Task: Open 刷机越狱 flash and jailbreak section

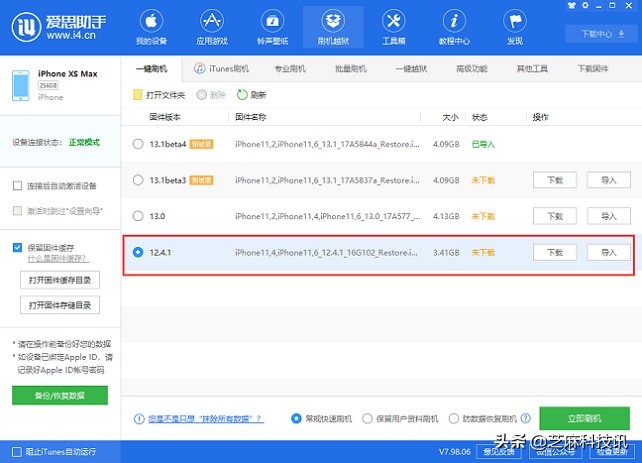Action: click(x=333, y=28)
